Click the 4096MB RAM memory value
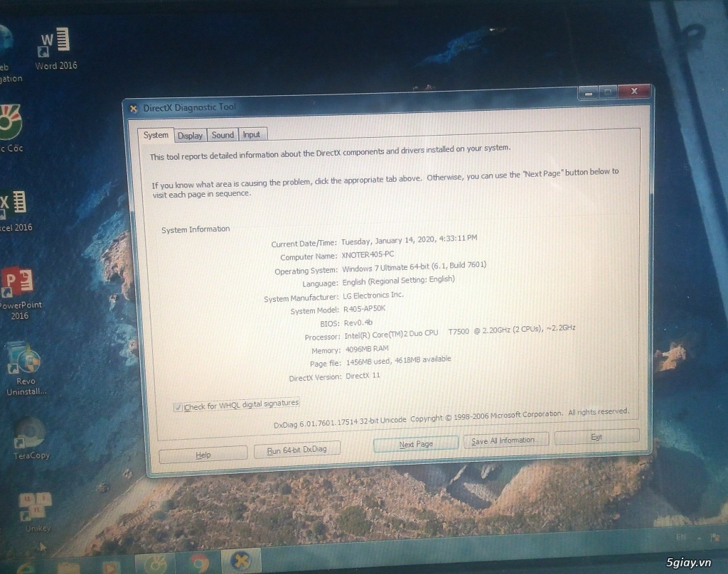Viewport: 728px width, 574px height. 367,349
